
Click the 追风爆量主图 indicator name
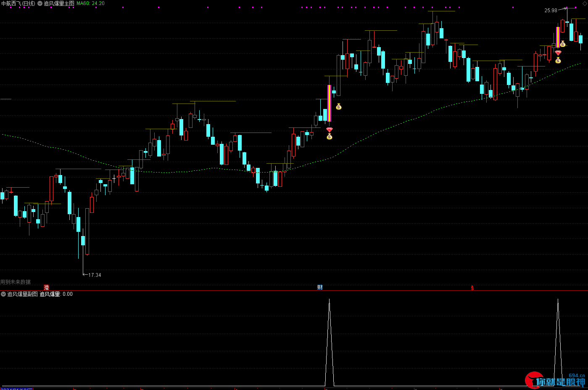coord(59,3)
